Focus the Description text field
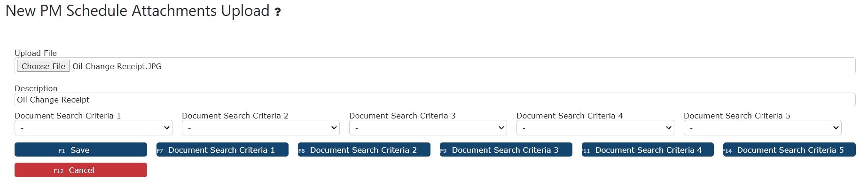 click(435, 100)
